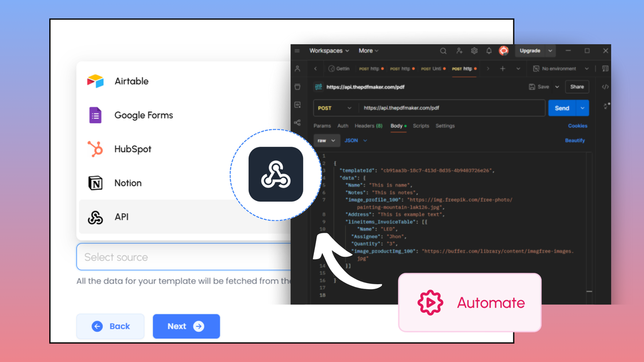Click the highlighted API webhook icon

(275, 174)
